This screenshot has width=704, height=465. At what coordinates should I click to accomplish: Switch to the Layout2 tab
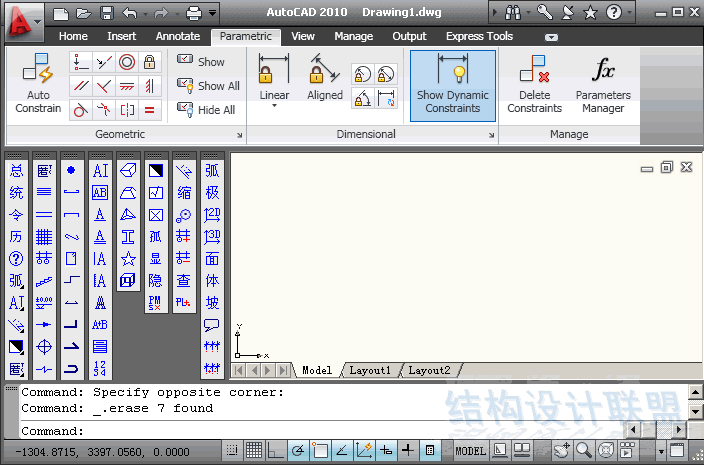(x=429, y=371)
